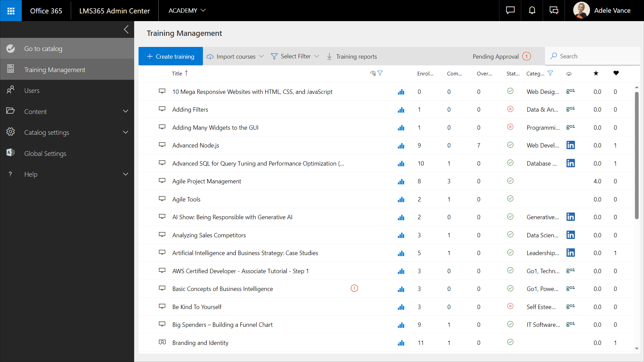Click published status icon for Agile Tools
644x362 pixels.
click(x=510, y=198)
